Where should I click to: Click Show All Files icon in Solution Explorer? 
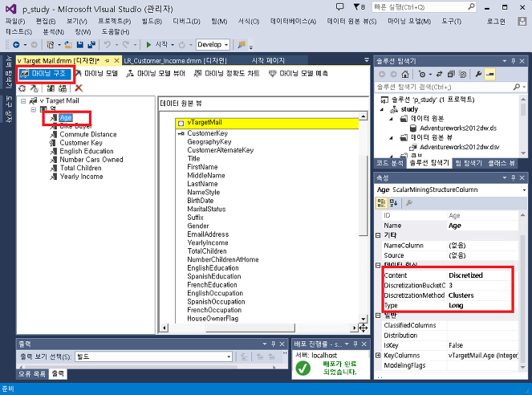click(462, 74)
